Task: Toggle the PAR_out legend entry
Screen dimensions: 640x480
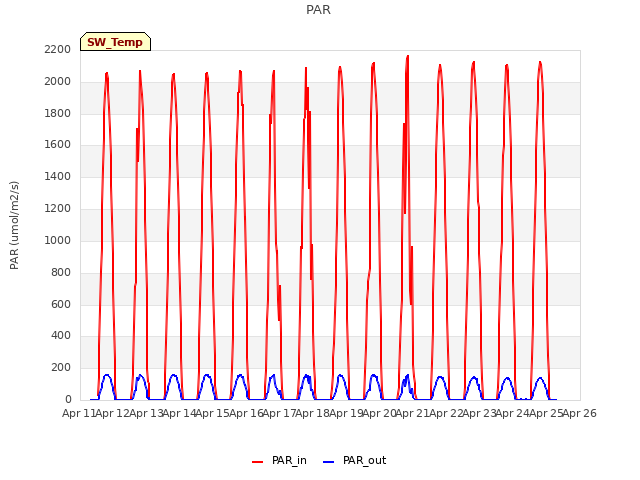Action: [354, 460]
